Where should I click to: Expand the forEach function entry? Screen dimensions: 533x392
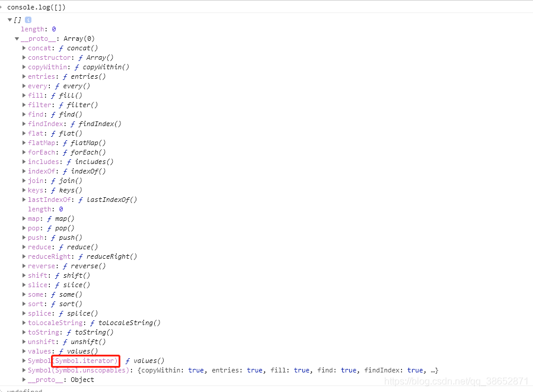coord(24,152)
